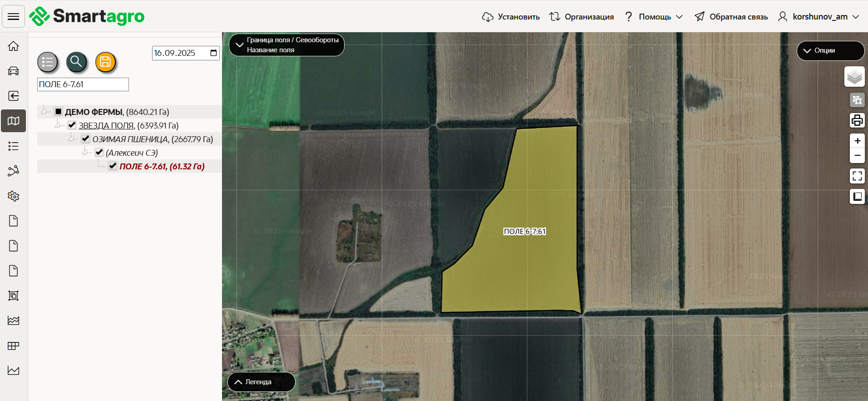This screenshot has height=401, width=868.
Task: Uncheck the ОЗИМАЯ ПШЕНИЦА checkbox
Action: tap(85, 139)
